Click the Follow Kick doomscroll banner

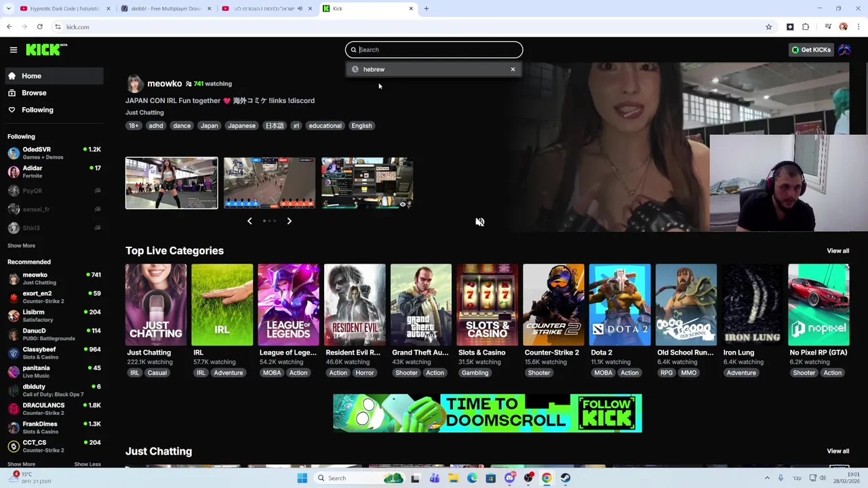pos(488,413)
